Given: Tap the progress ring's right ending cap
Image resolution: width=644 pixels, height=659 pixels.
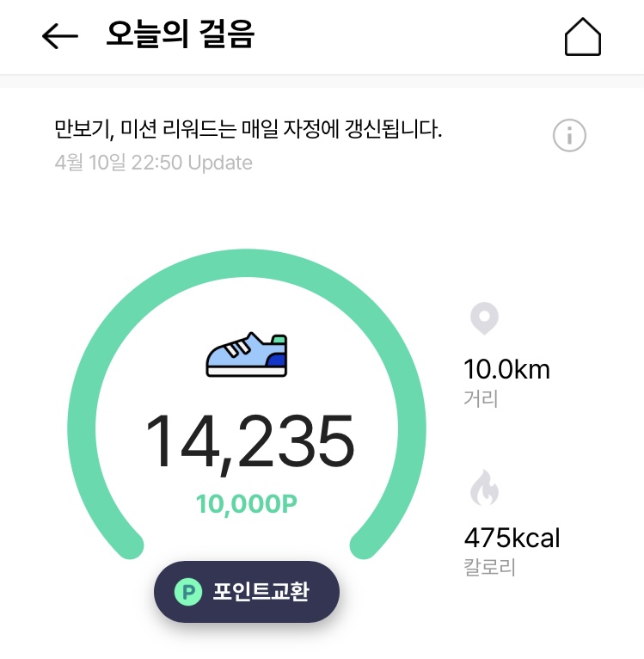Looking at the screenshot, I should 364,545.
